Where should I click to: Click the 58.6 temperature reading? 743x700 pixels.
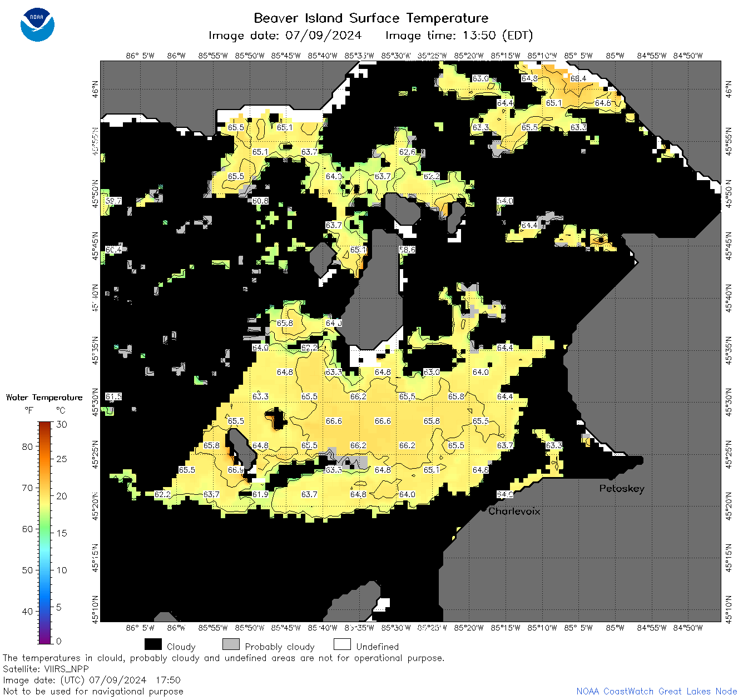point(407,250)
